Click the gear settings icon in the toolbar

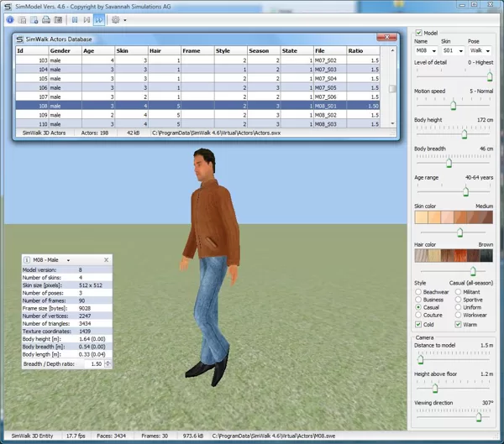[x=115, y=20]
